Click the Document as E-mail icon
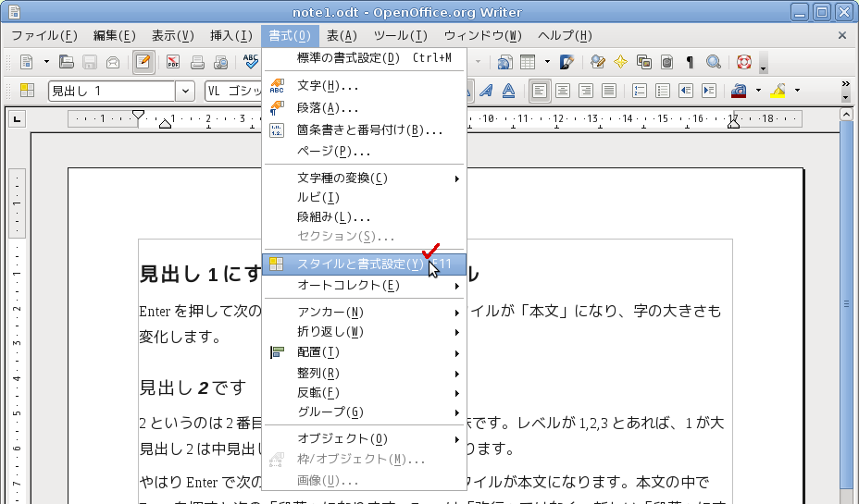This screenshot has height=504, width=859. point(113,62)
